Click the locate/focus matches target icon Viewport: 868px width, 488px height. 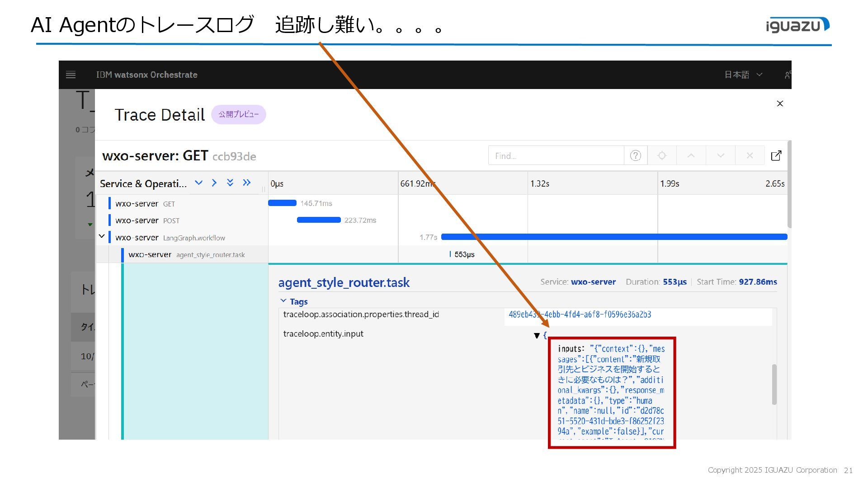click(662, 155)
